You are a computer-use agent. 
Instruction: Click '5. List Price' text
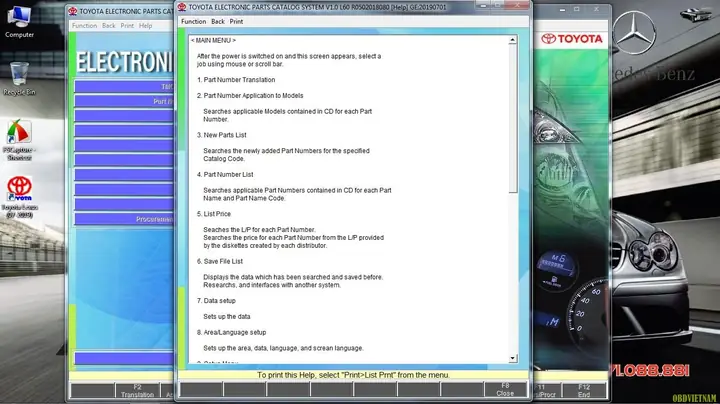[214, 214]
